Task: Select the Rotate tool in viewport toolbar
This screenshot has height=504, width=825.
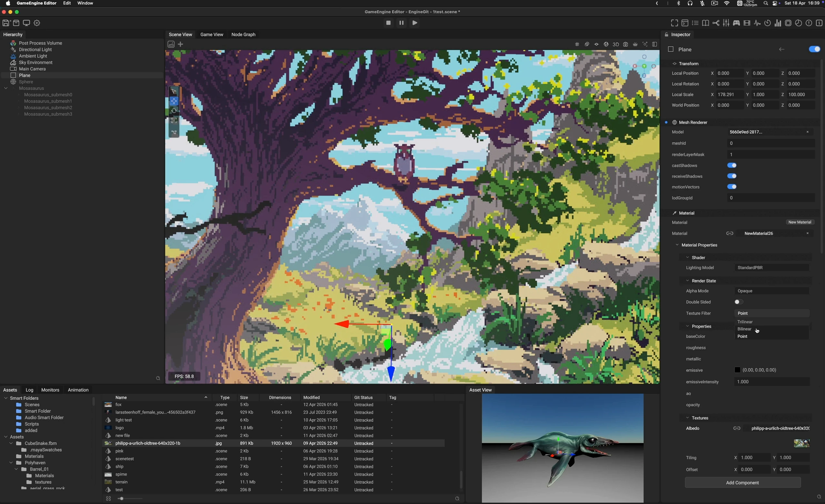Action: click(174, 111)
